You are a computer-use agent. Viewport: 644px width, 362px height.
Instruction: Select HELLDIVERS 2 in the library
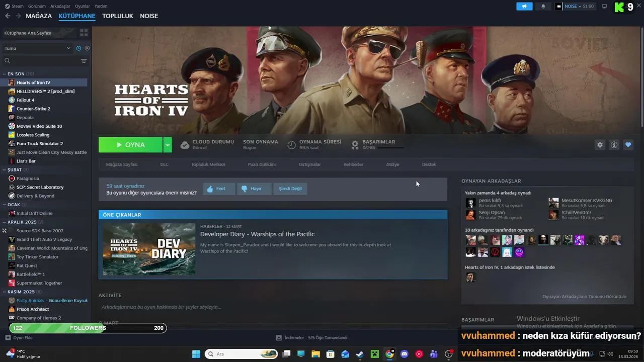tap(45, 91)
